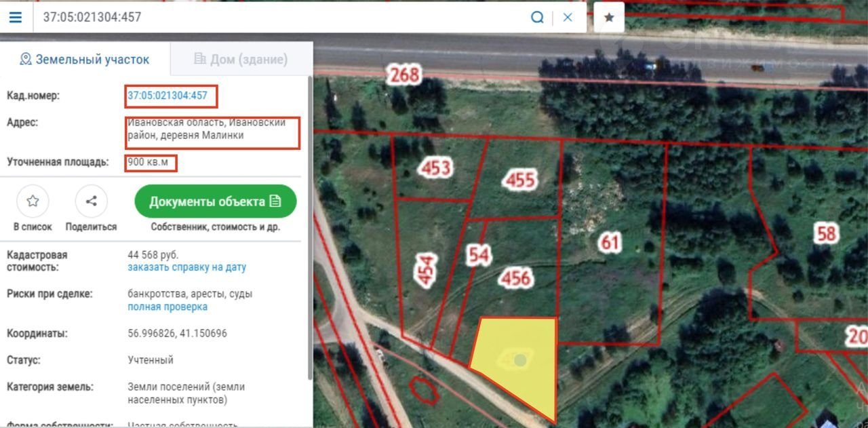This screenshot has width=868, height=428.
Task: Click parcel 456 on the map
Action: [x=516, y=277]
